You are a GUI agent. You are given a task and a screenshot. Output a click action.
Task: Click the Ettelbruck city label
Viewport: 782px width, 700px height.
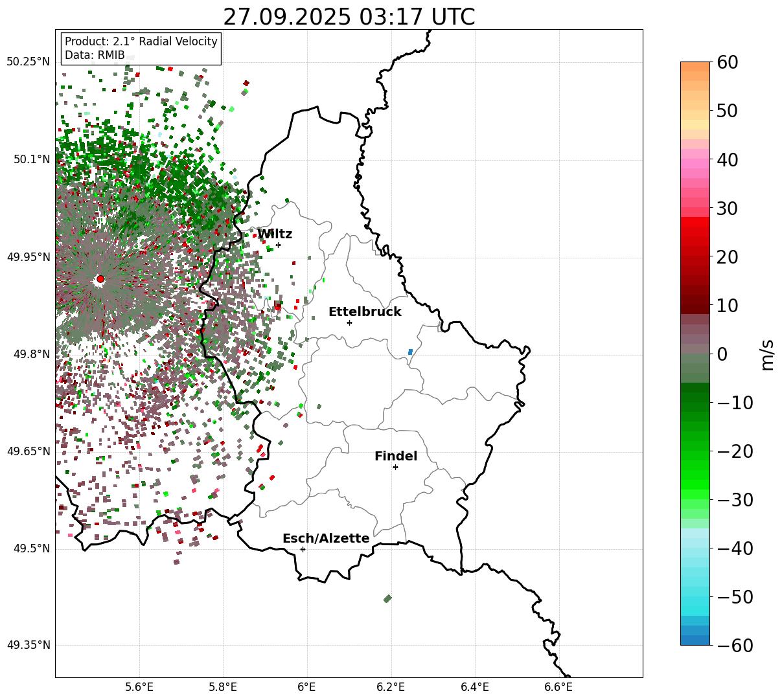click(x=365, y=312)
